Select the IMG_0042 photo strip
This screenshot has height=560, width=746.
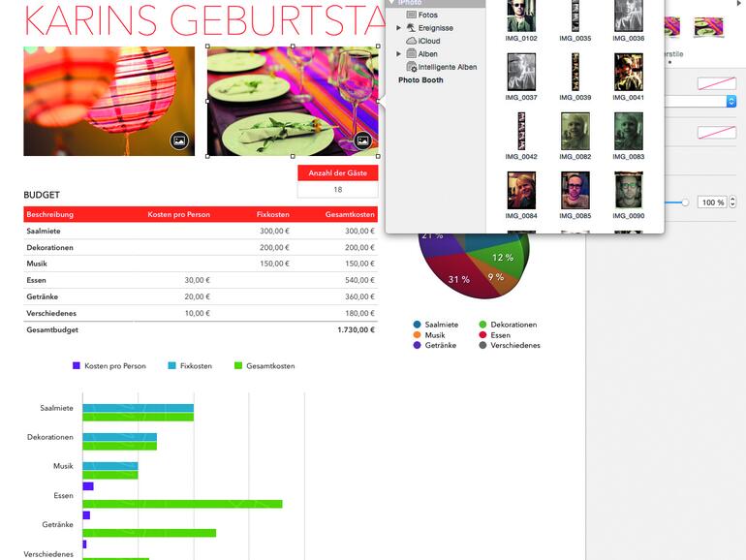click(521, 132)
